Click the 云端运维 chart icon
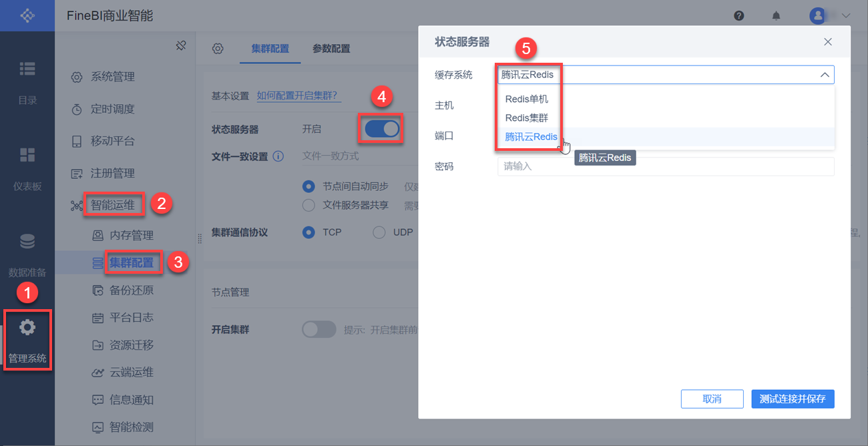 tap(97, 372)
